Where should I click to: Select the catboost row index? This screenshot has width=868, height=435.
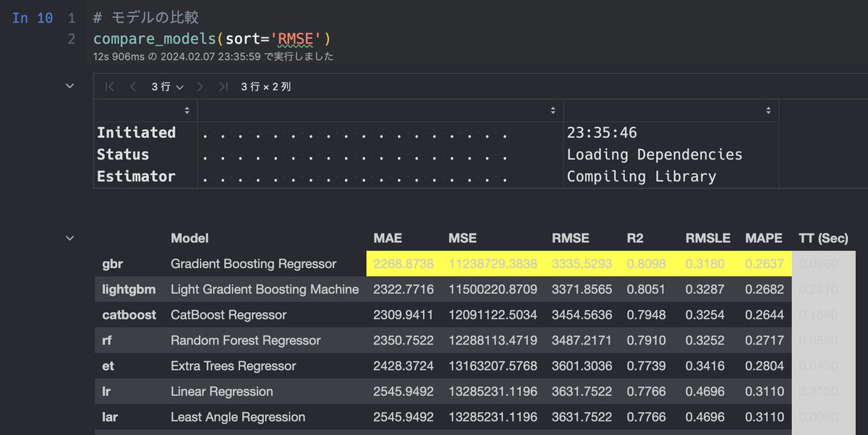(x=129, y=314)
